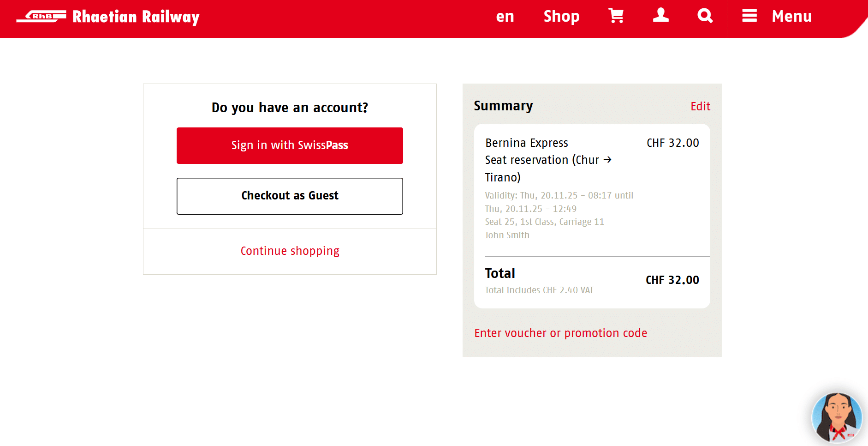Choose Checkout as Guest

pos(290,196)
